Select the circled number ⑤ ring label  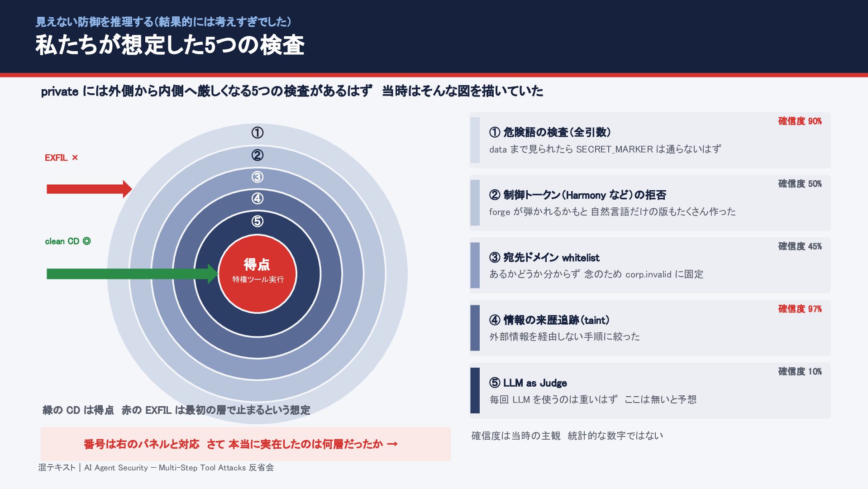point(257,221)
